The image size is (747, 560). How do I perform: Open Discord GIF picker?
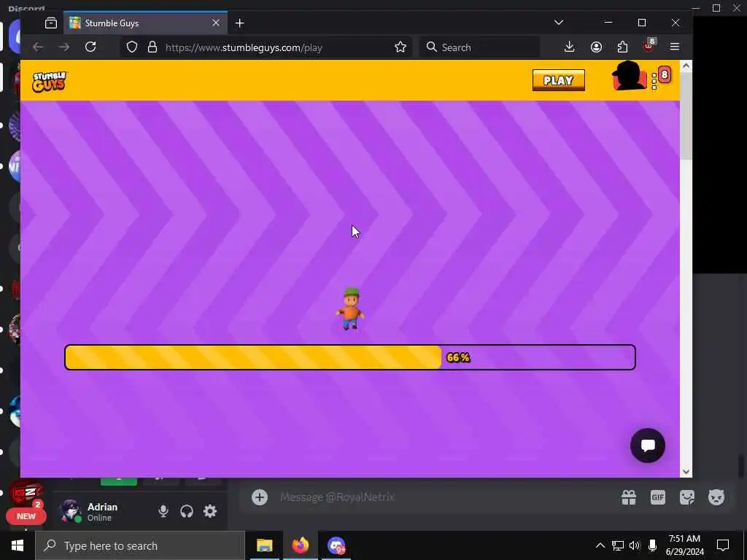(x=658, y=497)
